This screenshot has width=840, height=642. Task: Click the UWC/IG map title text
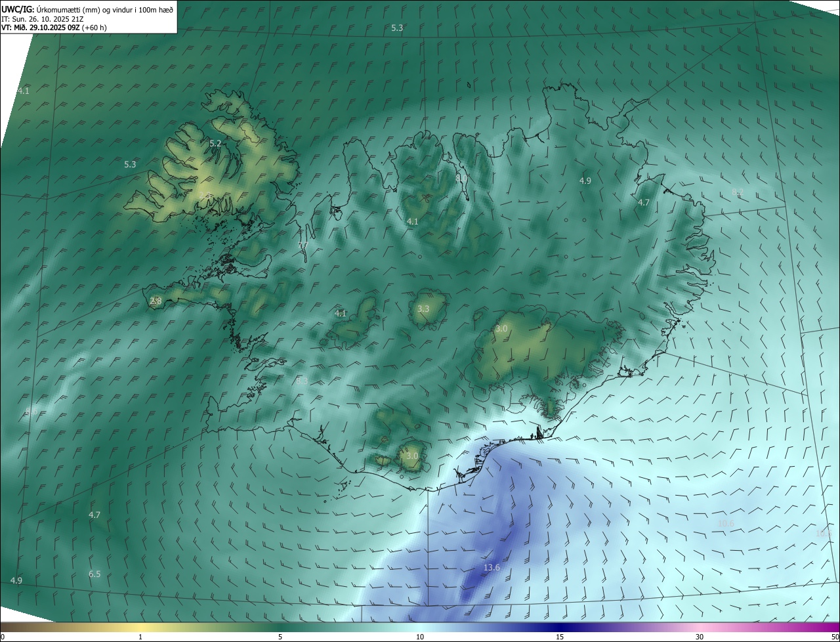click(88, 9)
